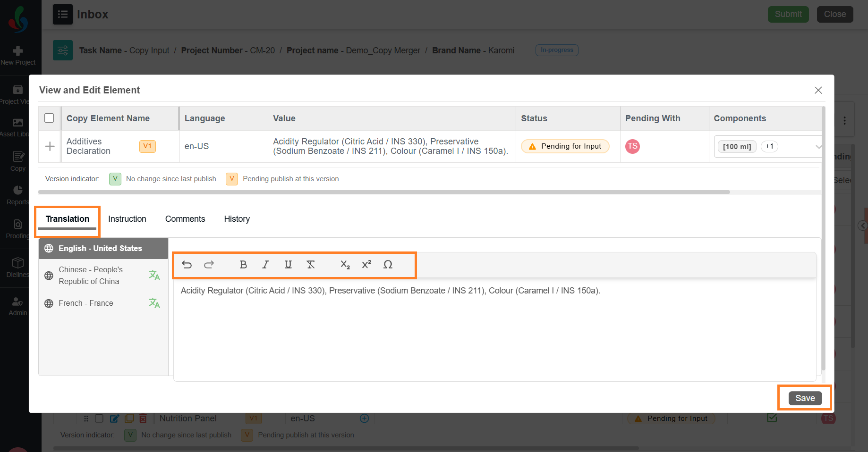This screenshot has width=868, height=452.
Task: Apply Subscript formatting in the editor
Action: 345,265
